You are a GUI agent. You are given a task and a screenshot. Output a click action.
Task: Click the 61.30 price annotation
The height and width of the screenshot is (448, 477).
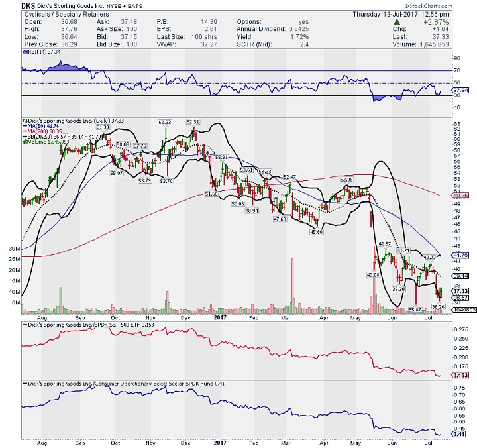pos(103,127)
